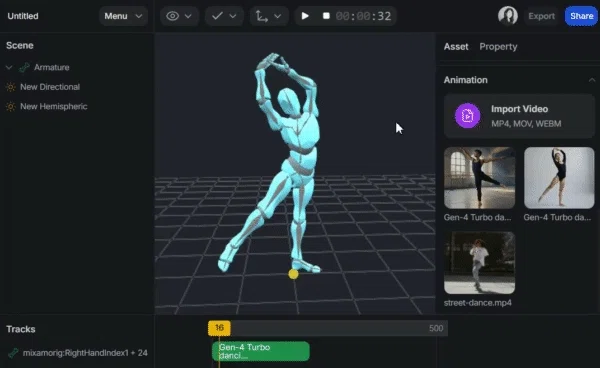Image resolution: width=600 pixels, height=368 pixels.
Task: Select New Directional in Scene list
Action: tap(50, 87)
